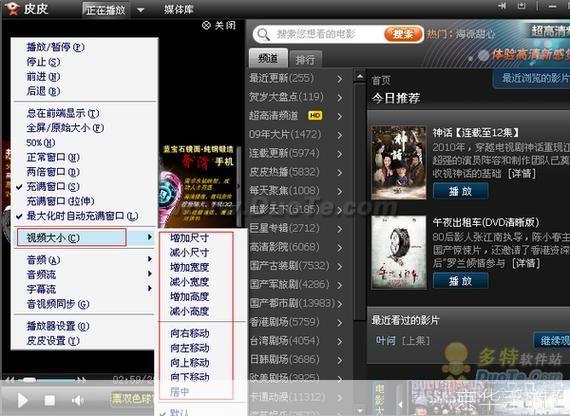This screenshot has width=570, height=416.
Task: Choose 播放/暂停(P) menu item
Action: (x=55, y=47)
